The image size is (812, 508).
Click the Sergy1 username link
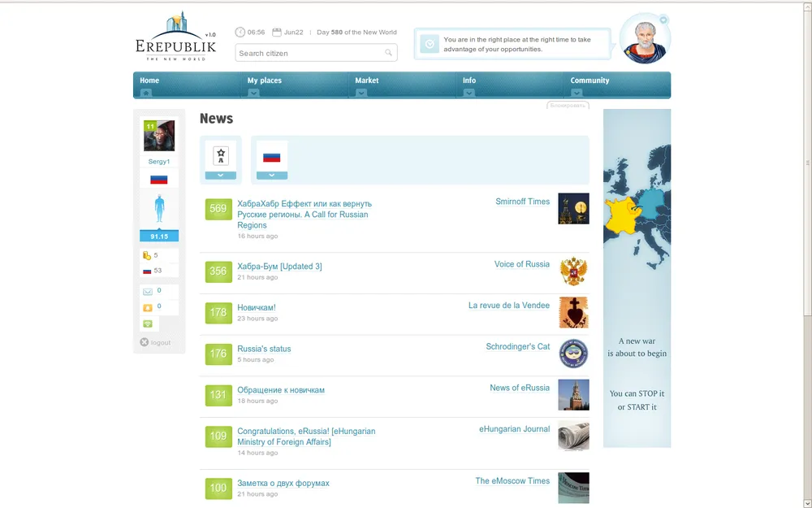[x=159, y=161]
